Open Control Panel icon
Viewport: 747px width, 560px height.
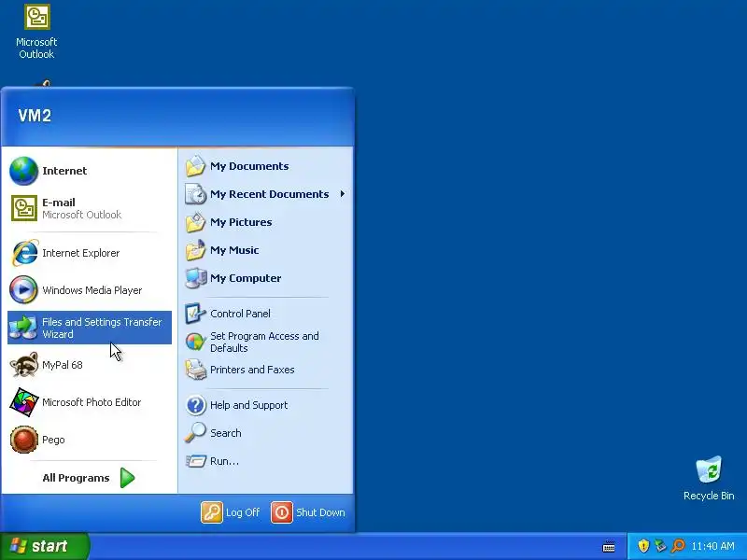195,314
